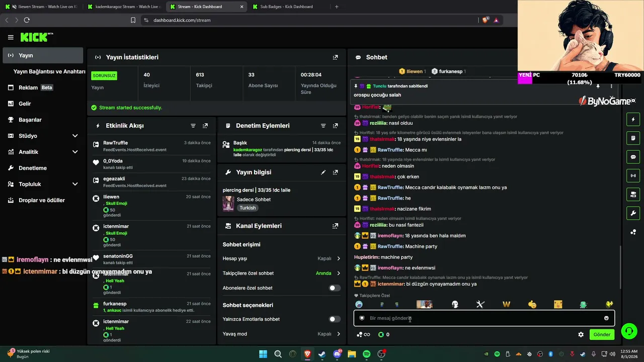Click the document icon in right sidebar
Viewport: 644px width, 362px height.
click(x=633, y=138)
